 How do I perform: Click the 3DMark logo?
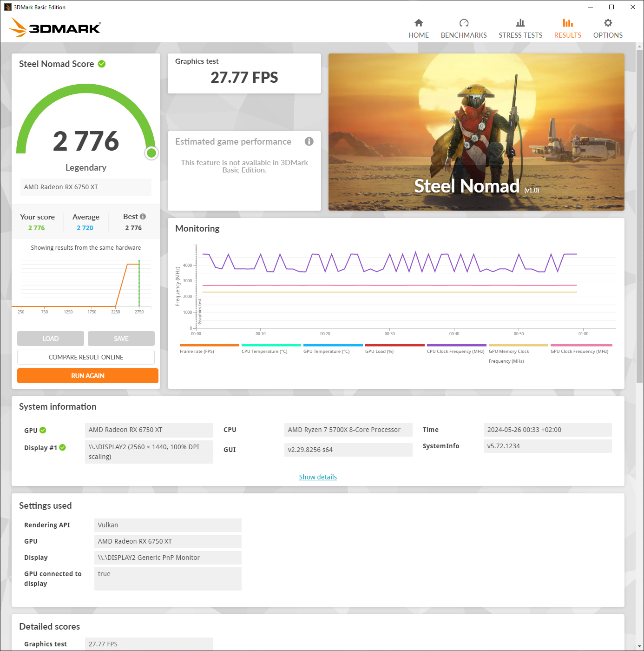click(x=55, y=27)
